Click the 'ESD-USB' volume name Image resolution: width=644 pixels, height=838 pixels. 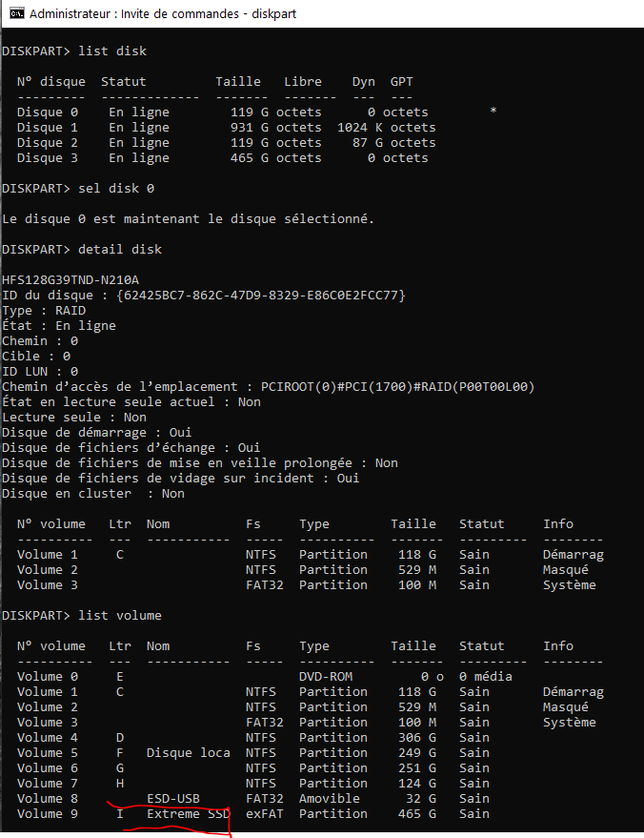[x=173, y=799]
